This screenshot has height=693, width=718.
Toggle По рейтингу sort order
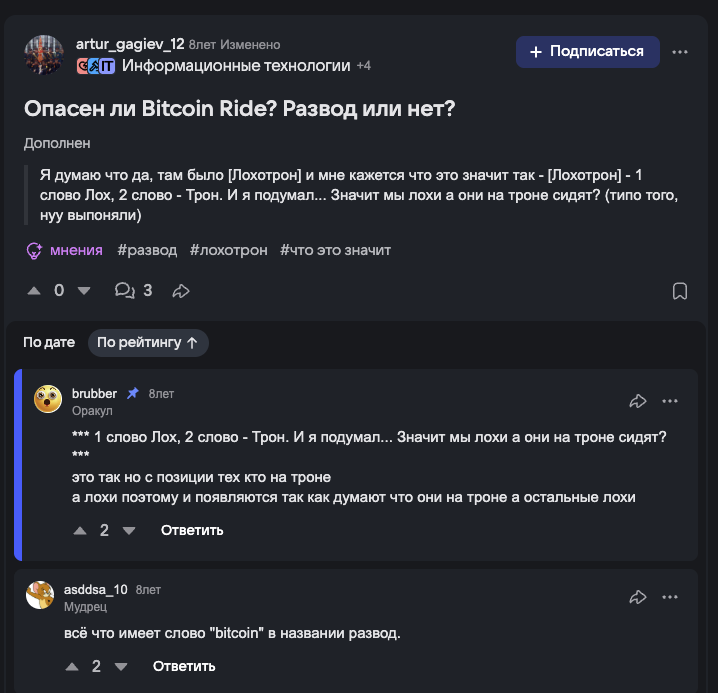[x=147, y=342]
